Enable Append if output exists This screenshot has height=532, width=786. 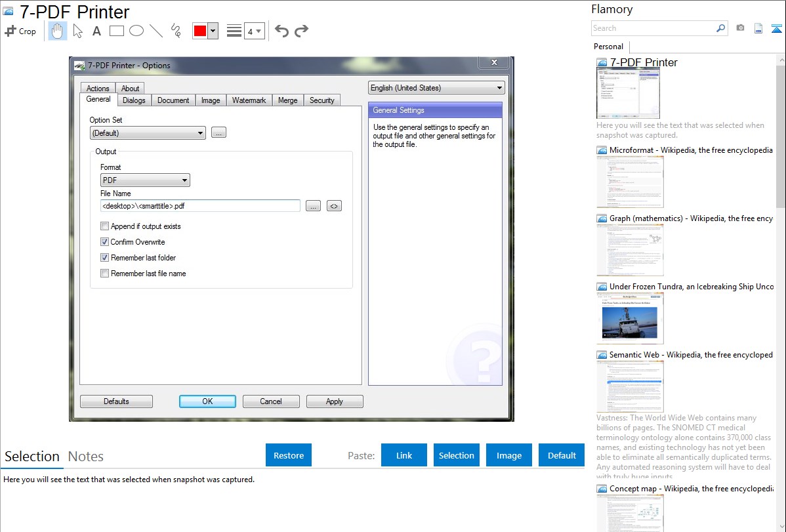click(x=104, y=226)
